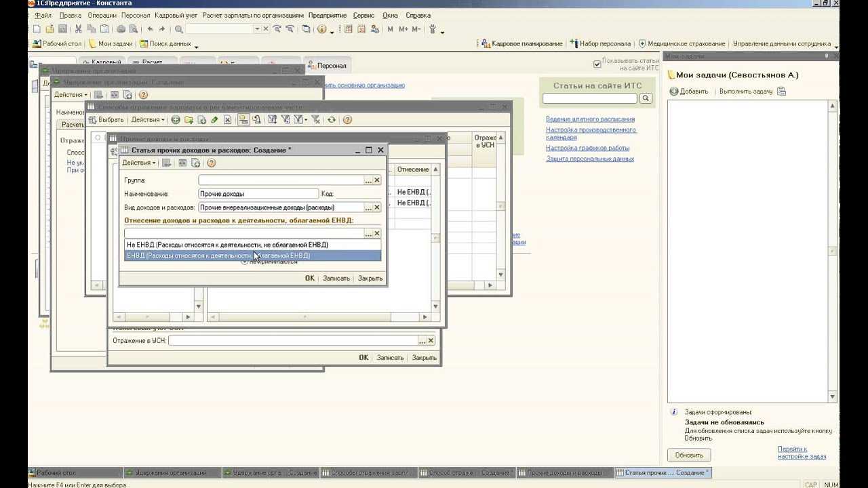Click the help icon in Способы отражения toolbar
This screenshot has width=868, height=488.
point(347,119)
